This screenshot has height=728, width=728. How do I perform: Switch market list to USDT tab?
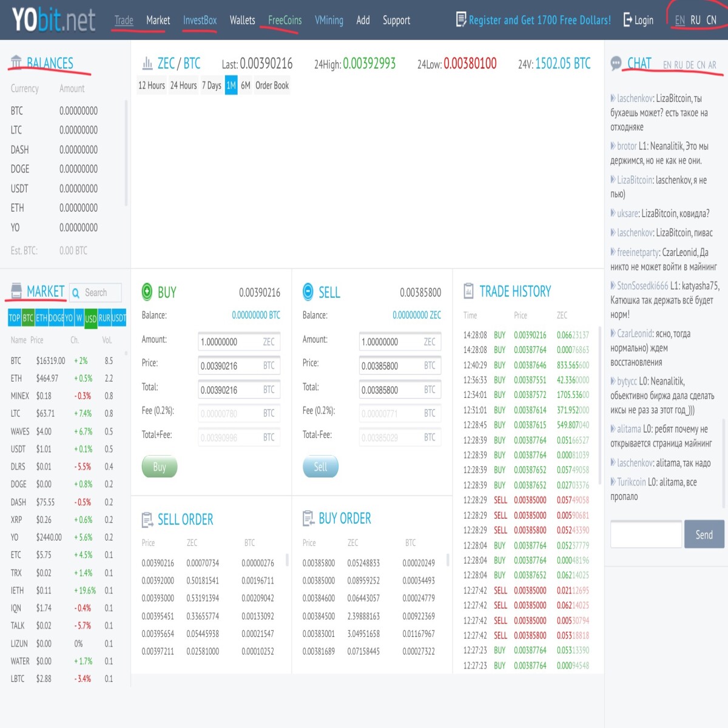tap(119, 318)
